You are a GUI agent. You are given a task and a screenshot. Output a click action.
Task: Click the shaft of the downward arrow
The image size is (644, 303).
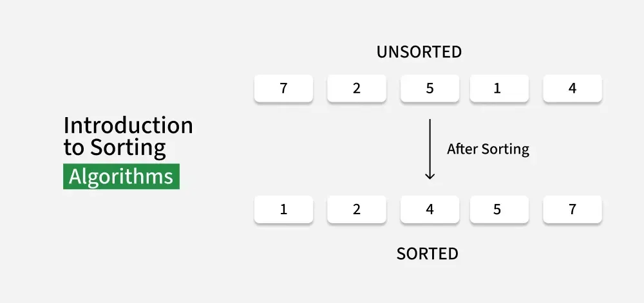[x=430, y=145]
